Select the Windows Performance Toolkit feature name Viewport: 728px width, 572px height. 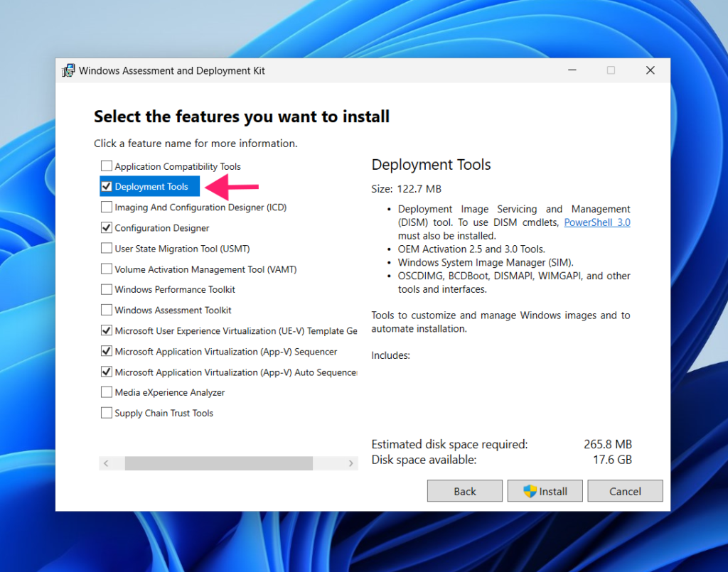tap(175, 289)
